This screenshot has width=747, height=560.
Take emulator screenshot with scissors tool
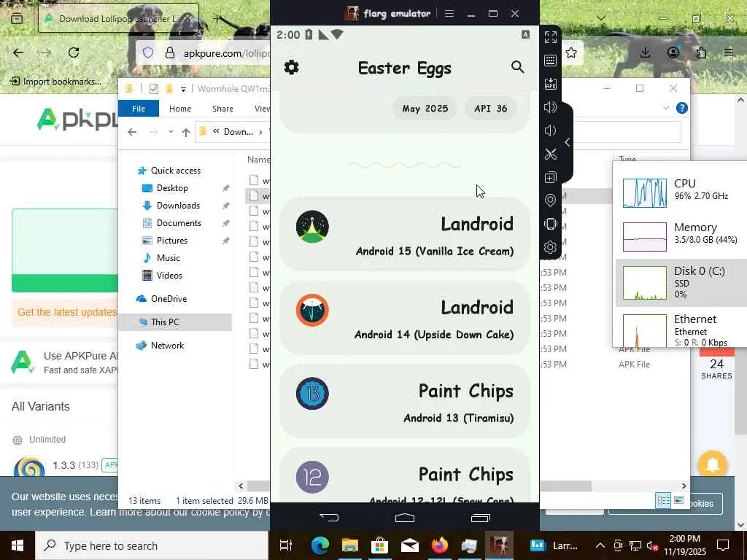pyautogui.click(x=550, y=154)
